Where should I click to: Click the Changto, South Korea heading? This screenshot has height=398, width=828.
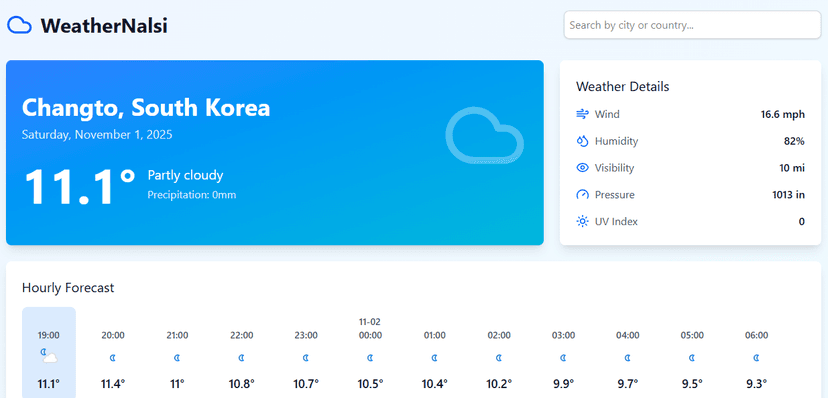(x=146, y=108)
